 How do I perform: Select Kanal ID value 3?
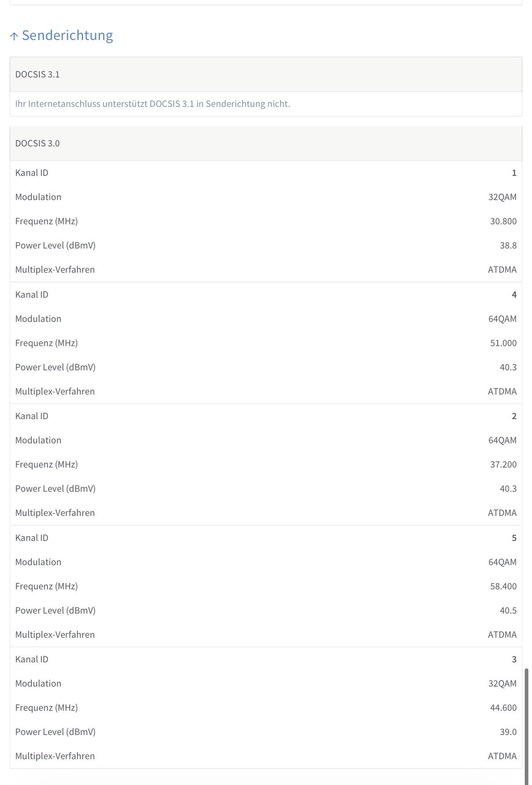pyautogui.click(x=514, y=659)
